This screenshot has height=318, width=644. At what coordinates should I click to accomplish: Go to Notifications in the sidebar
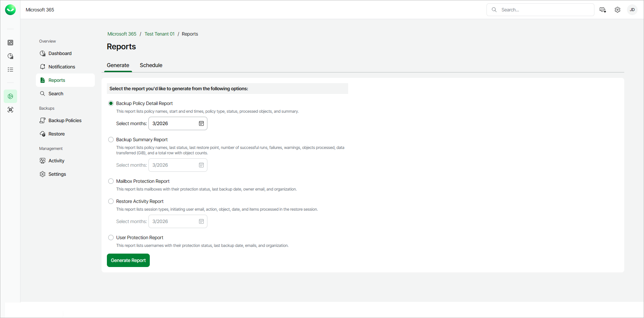tap(62, 67)
